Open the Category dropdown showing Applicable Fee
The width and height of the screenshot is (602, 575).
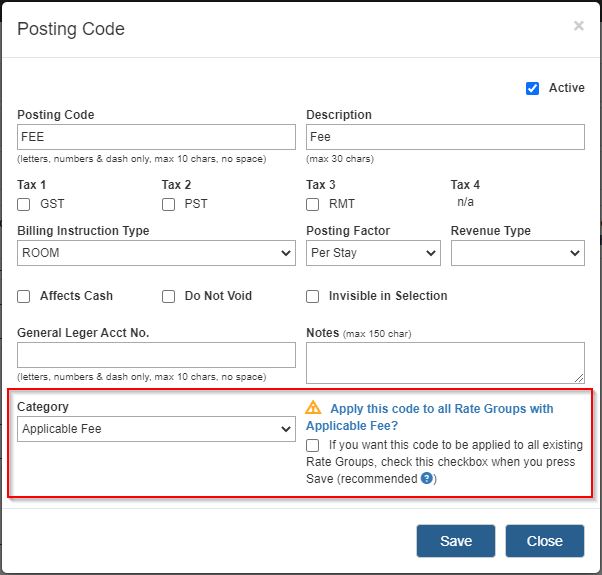click(x=156, y=429)
